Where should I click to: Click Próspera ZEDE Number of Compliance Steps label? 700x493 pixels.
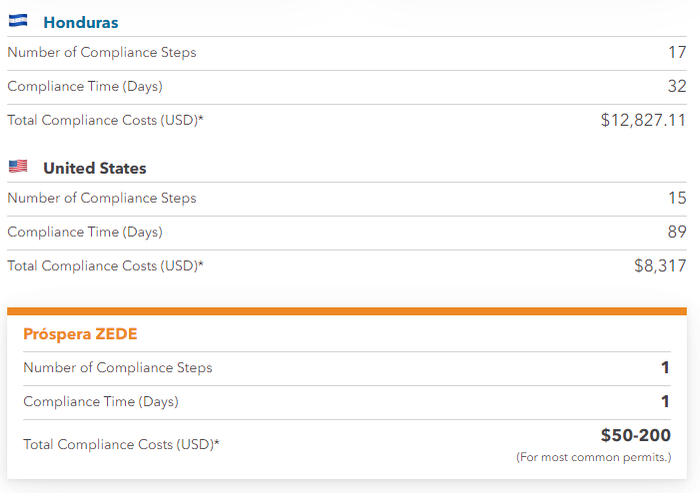point(118,368)
